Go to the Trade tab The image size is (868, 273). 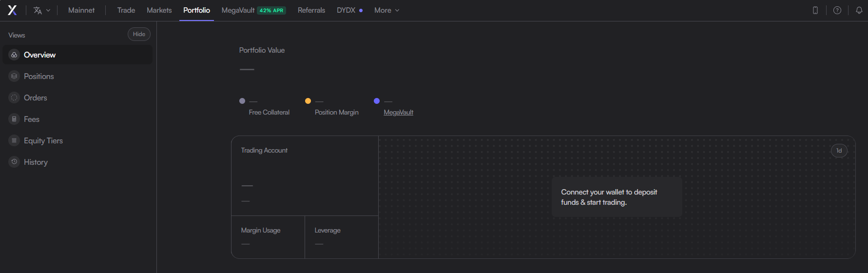pos(126,10)
